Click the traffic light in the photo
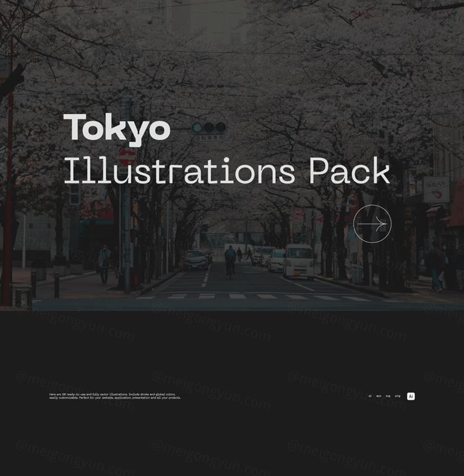The image size is (464, 476). click(208, 128)
